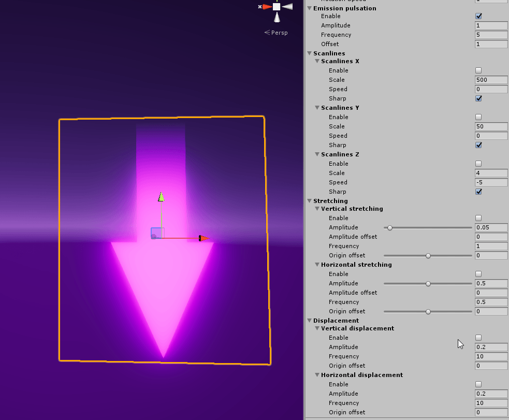Click the blue center handle of the selected object
Image resolution: width=509 pixels, height=420 pixels.
tap(156, 234)
